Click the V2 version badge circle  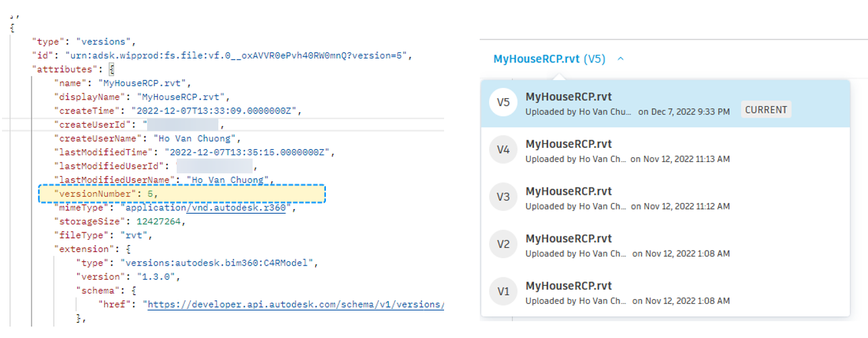(503, 245)
